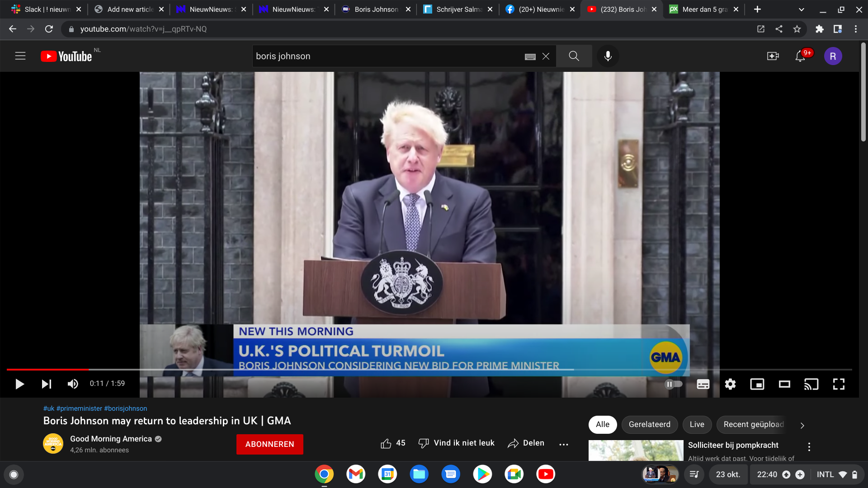This screenshot has height=488, width=868.
Task: Share this page from address bar
Action: [x=779, y=29]
